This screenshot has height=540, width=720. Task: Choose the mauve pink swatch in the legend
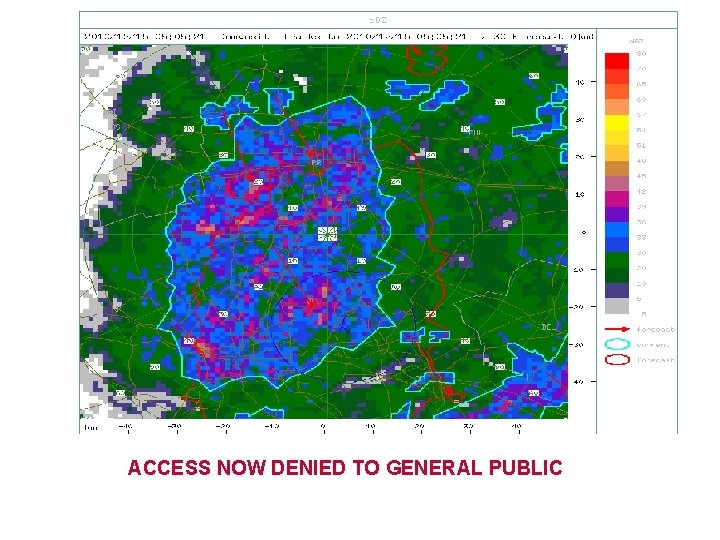[x=617, y=184]
